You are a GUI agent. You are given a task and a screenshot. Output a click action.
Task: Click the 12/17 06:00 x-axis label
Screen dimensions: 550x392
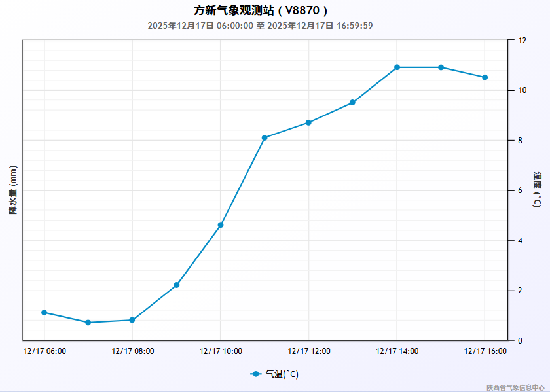(x=45, y=351)
